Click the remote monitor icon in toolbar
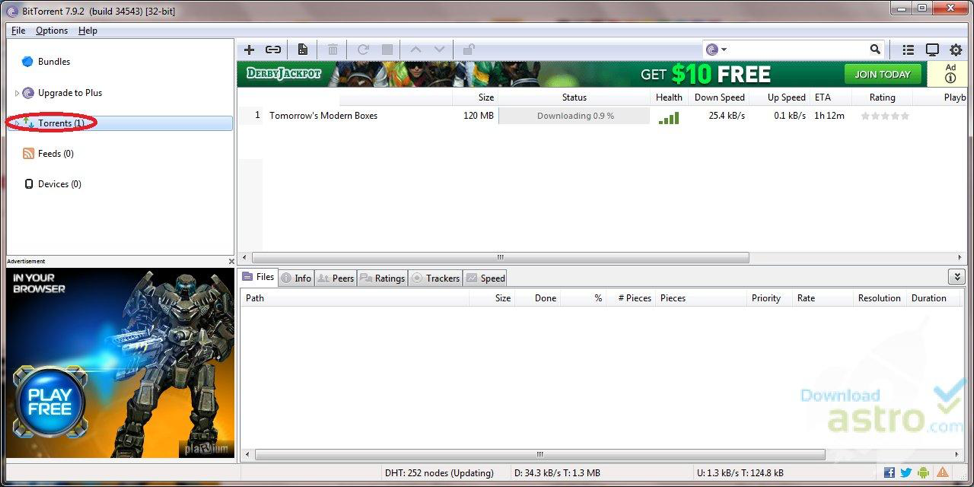974x487 pixels. [932, 50]
